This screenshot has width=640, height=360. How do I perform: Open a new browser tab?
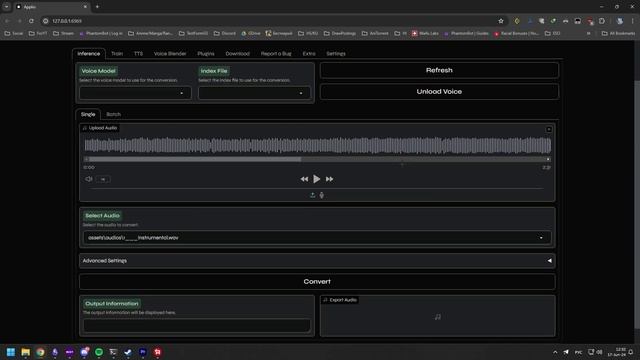click(97, 7)
